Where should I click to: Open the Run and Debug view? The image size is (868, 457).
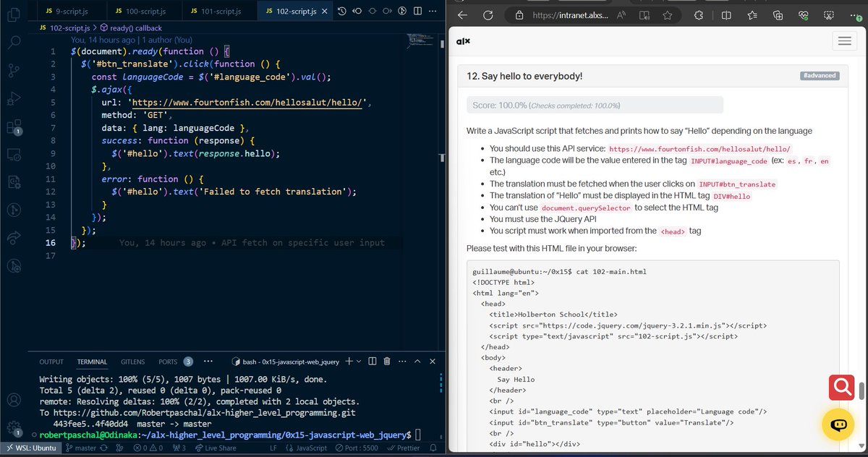[13, 98]
